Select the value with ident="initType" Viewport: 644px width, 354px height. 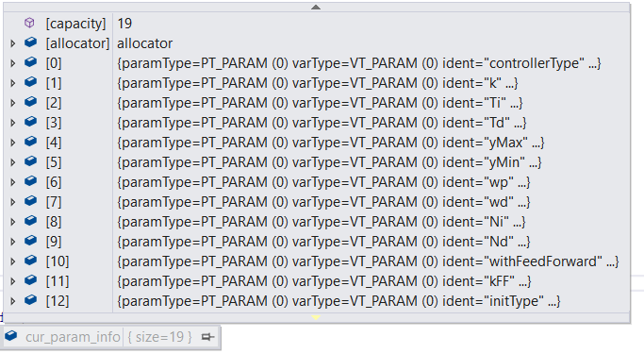point(339,301)
